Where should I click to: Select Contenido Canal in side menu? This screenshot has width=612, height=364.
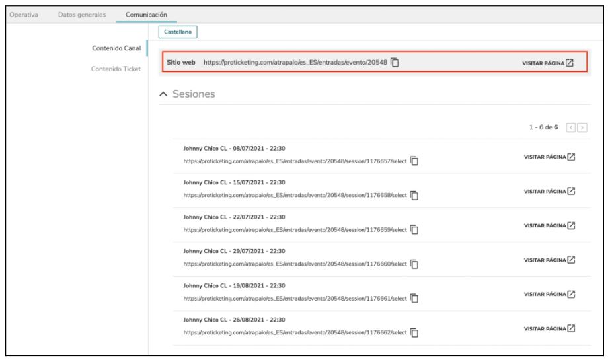point(116,48)
